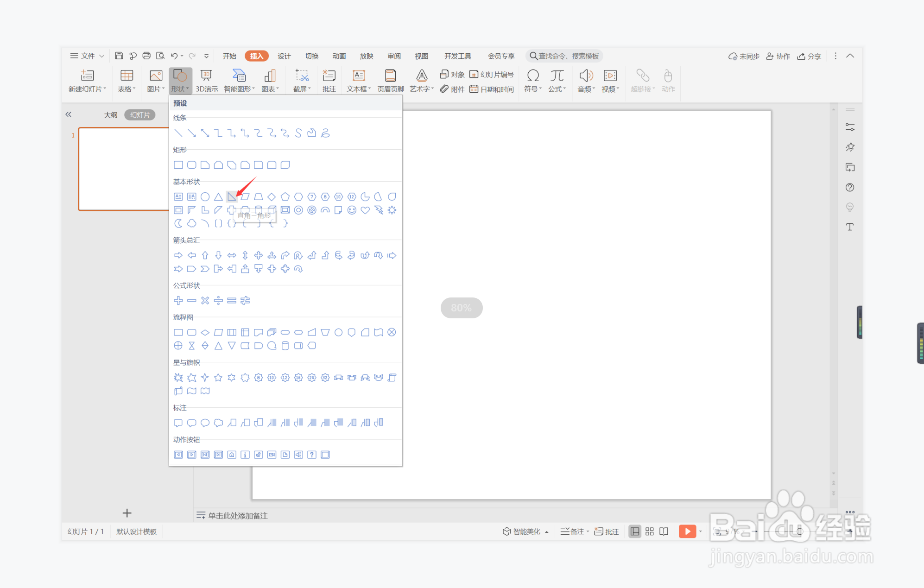Open the help icon in right sidebar
This screenshot has height=588, width=924.
850,187
